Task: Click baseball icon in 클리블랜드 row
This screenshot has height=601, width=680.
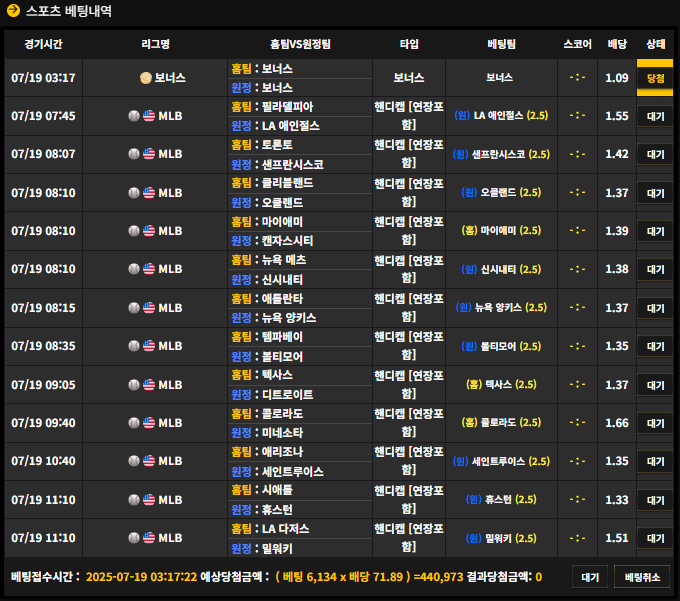Action: tap(134, 193)
